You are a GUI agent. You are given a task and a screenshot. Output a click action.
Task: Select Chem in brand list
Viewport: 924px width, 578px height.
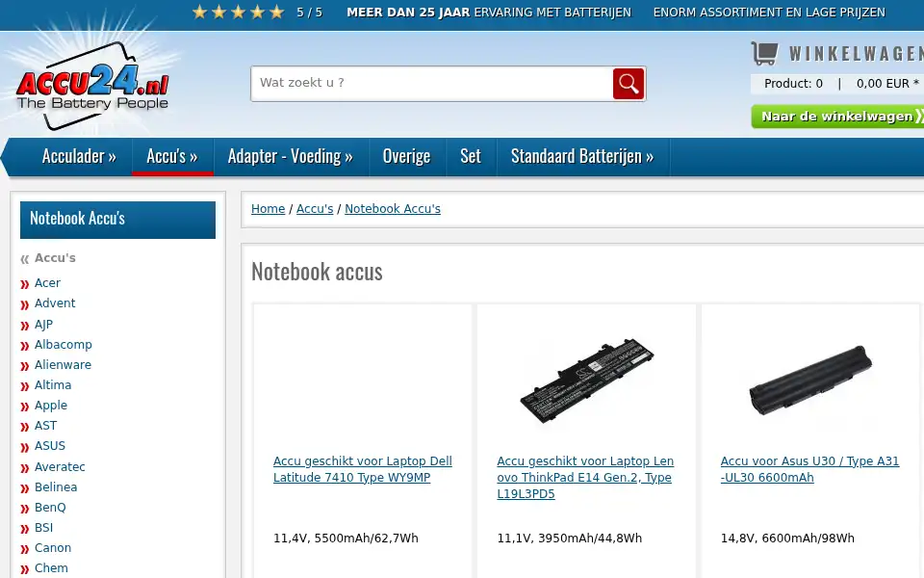[51, 568]
